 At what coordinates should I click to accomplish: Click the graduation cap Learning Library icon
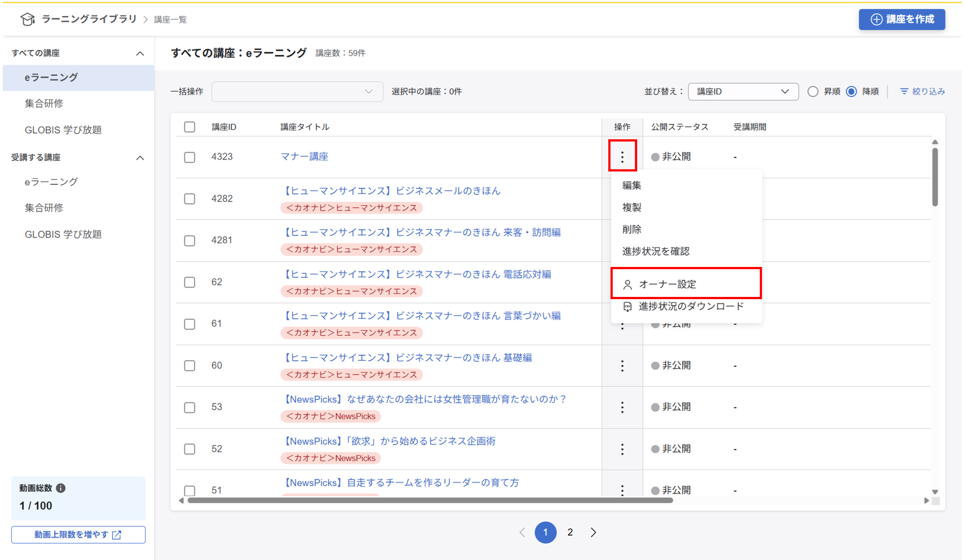point(27,19)
